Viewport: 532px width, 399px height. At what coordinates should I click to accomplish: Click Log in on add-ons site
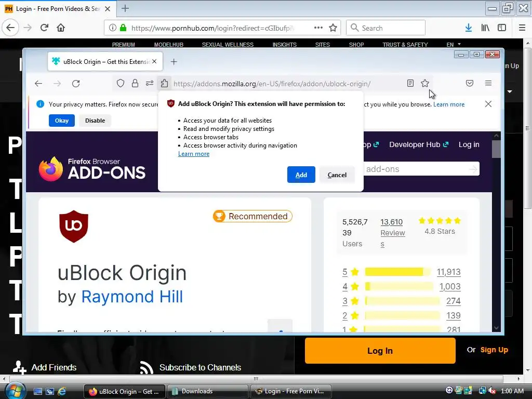pos(469,144)
